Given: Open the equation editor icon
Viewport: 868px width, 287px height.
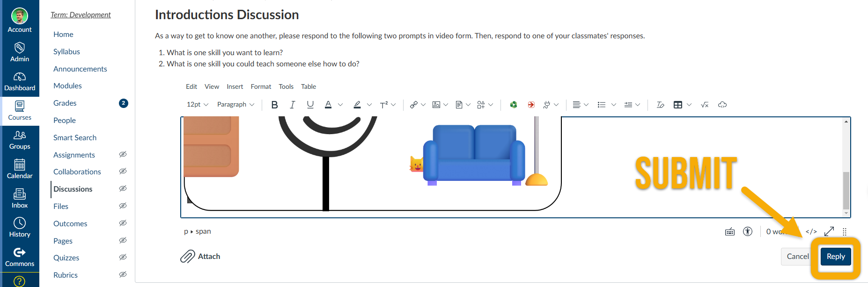Looking at the screenshot, I should coord(705,105).
